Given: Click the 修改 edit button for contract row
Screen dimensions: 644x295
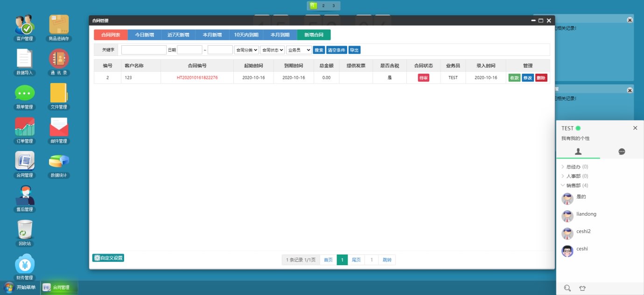Looking at the screenshot, I should (x=528, y=78).
